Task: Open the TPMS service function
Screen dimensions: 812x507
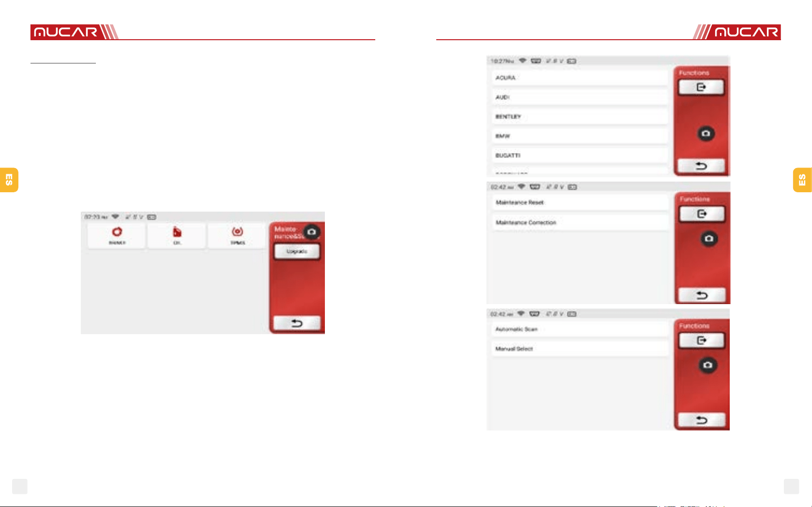Action: (237, 236)
